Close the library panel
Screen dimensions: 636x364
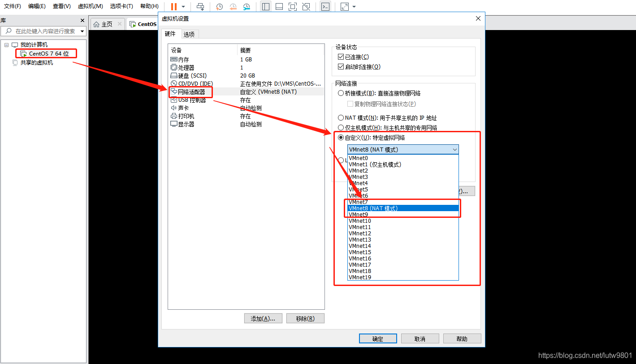(82, 21)
